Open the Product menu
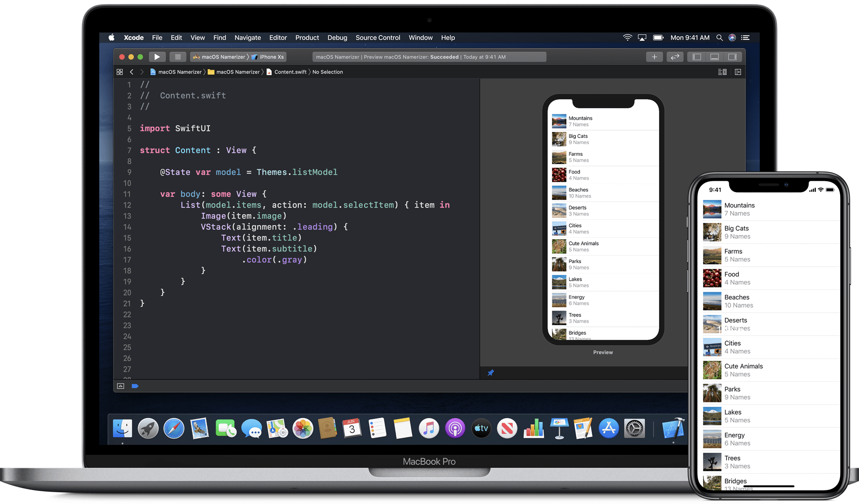Image resolution: width=859 pixels, height=504 pixels. click(307, 38)
